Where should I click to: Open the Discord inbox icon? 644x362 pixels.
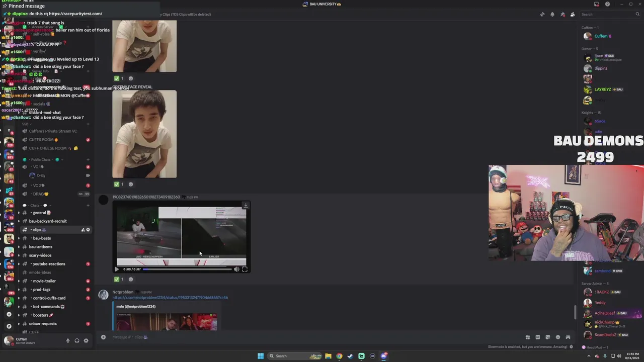pyautogui.click(x=597, y=4)
